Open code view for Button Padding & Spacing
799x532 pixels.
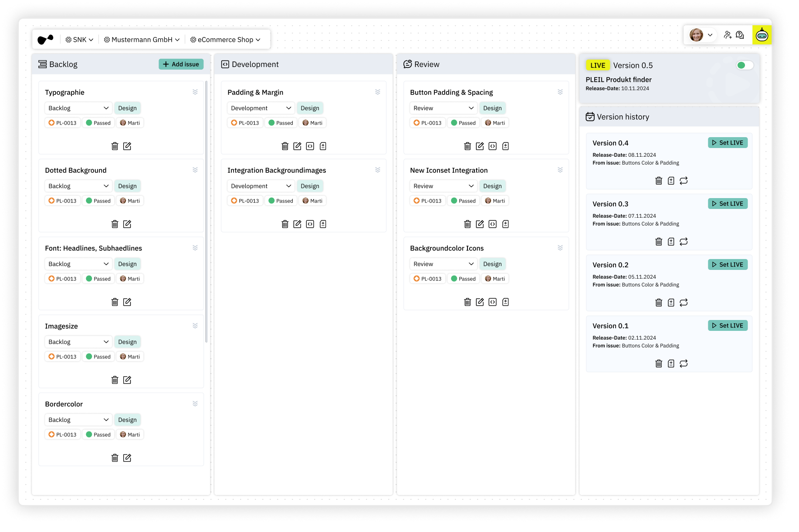click(492, 146)
